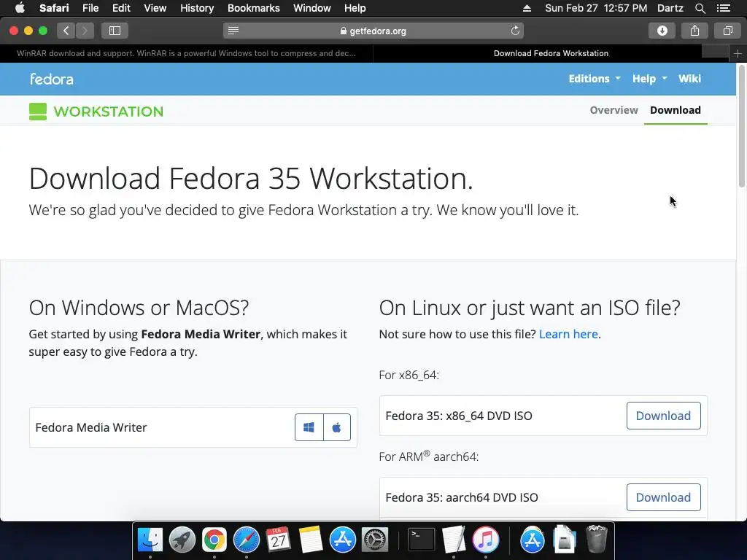Click 'On Windows or MacOS?' heading

tap(139, 308)
